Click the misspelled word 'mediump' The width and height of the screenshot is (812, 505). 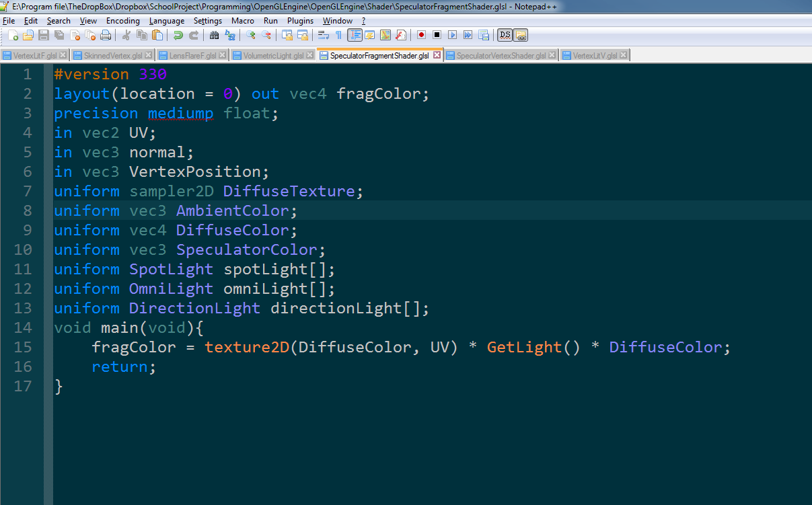[181, 114]
